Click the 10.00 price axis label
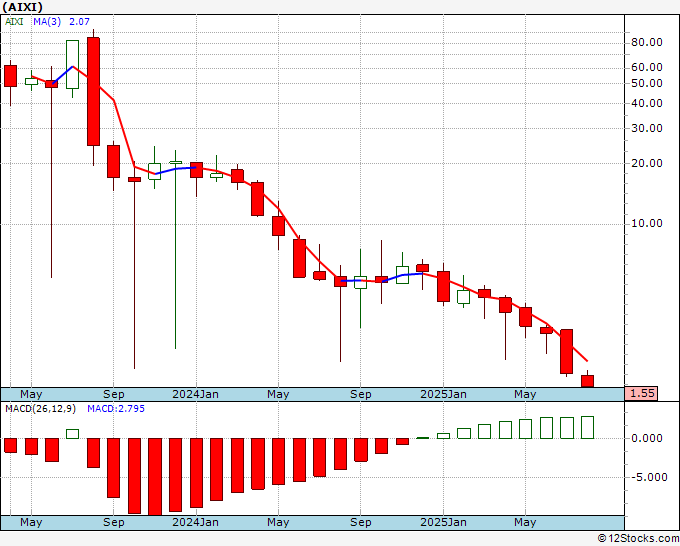This screenshot has width=680, height=546. click(x=647, y=224)
